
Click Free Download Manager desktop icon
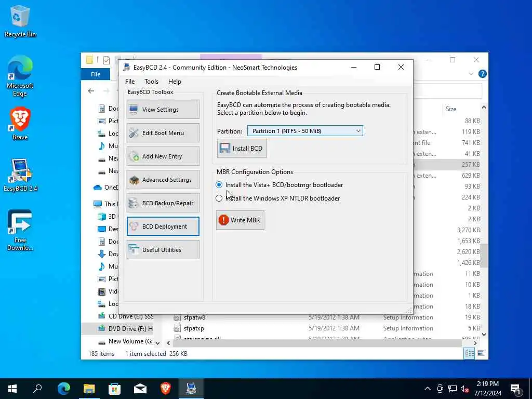pos(20,231)
